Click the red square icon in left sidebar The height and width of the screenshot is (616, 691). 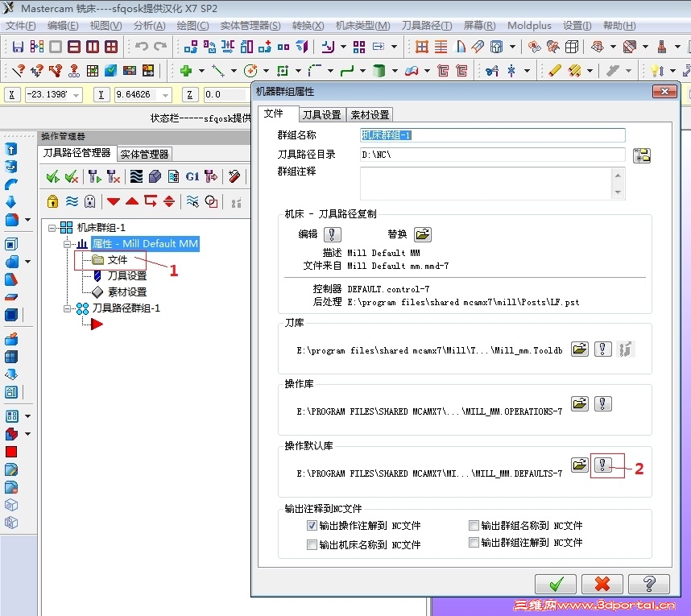[x=11, y=452]
